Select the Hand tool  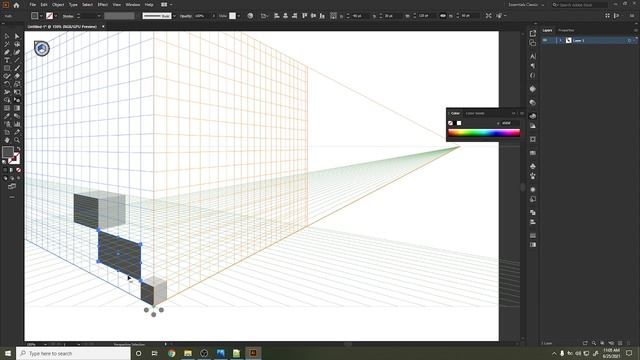pos(7,140)
